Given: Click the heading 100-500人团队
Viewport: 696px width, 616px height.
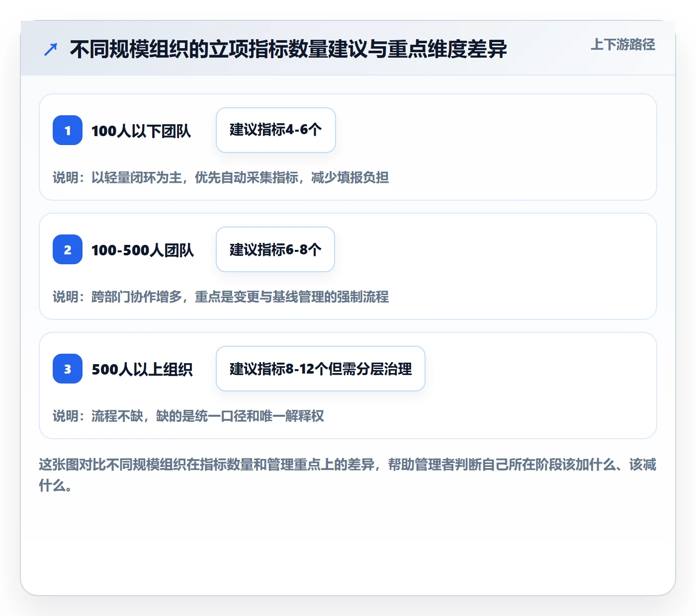Looking at the screenshot, I should pos(143,250).
